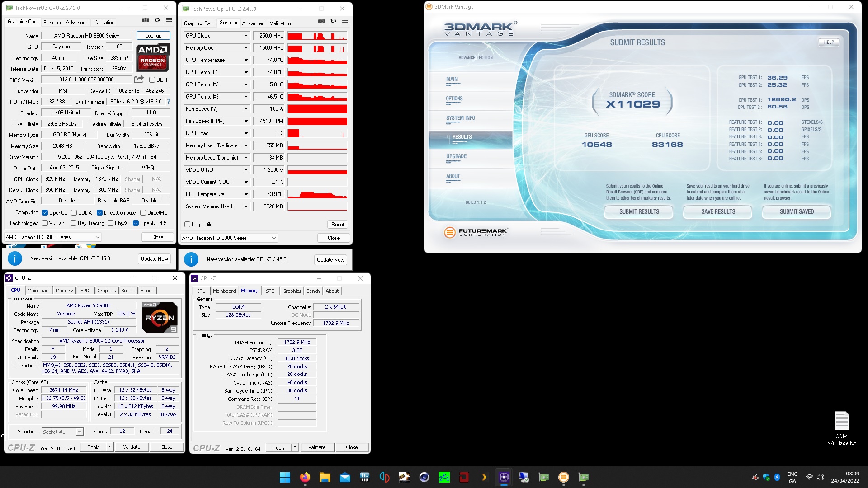Viewport: 868px width, 488px height.
Task: Open Socket #1 selection dropdown
Action: coord(62,432)
